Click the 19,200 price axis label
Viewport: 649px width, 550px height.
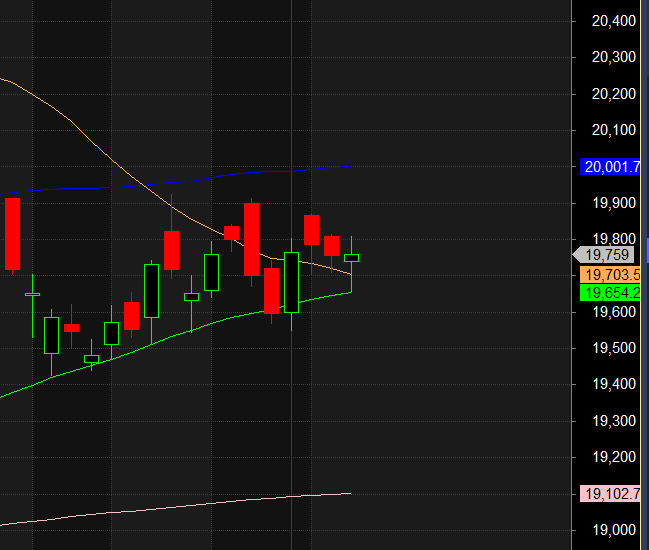click(x=614, y=457)
